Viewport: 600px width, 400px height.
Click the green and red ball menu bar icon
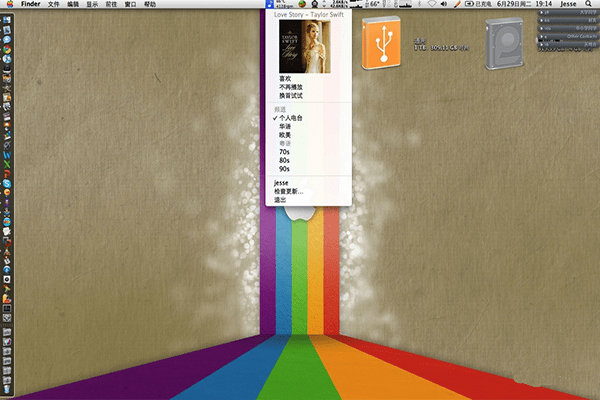tap(302, 4)
